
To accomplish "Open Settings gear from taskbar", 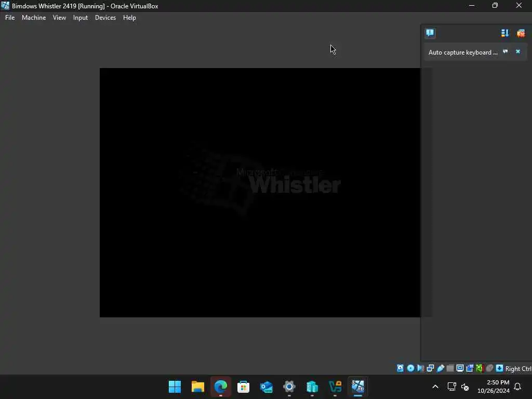I will pyautogui.click(x=289, y=387).
